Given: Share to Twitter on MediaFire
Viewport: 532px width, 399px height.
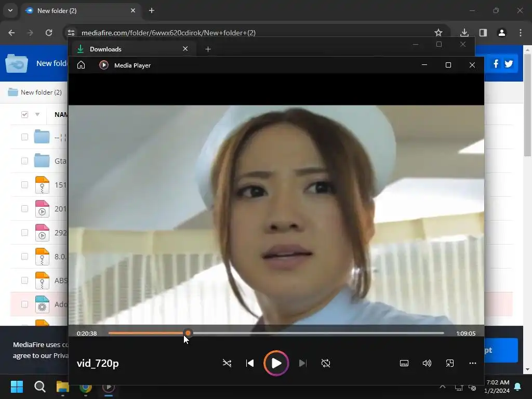Looking at the screenshot, I should click(509, 63).
